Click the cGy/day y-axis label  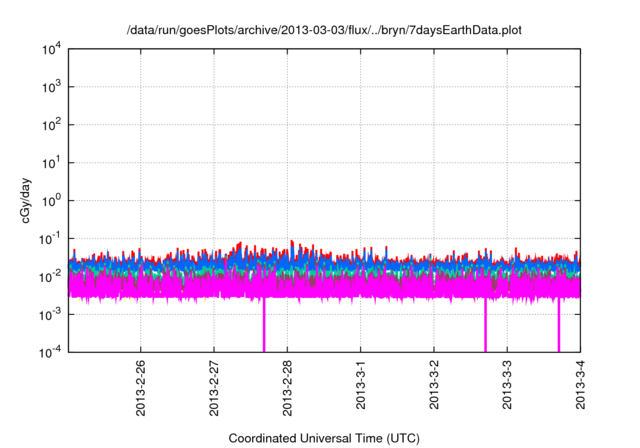(25, 200)
